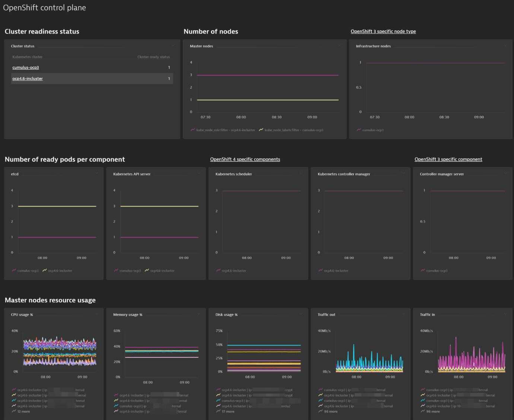Click the Master nodes resource usage heading

[x=50, y=300]
